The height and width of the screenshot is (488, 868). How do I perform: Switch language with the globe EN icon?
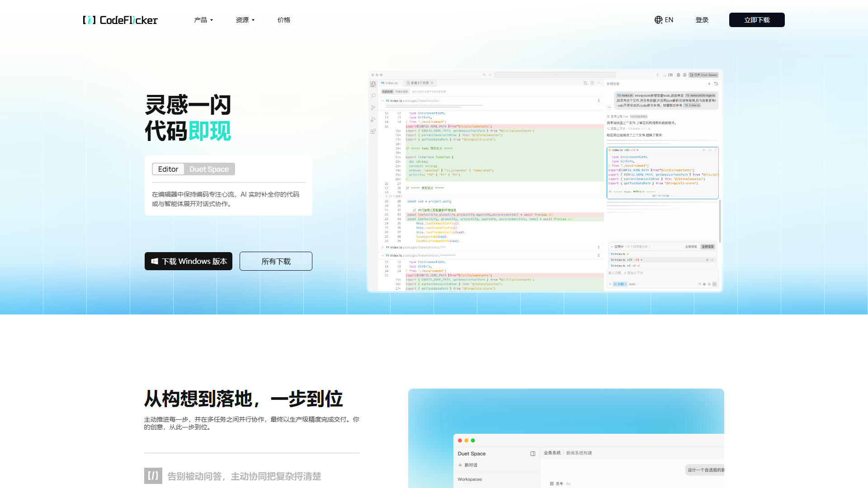(664, 20)
